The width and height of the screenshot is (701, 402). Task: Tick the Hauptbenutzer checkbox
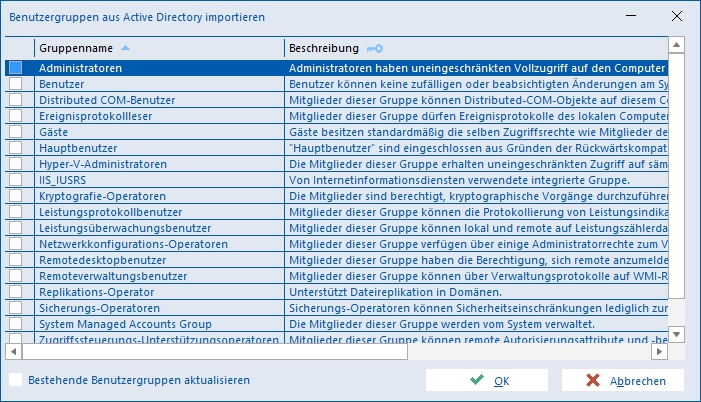(16, 148)
